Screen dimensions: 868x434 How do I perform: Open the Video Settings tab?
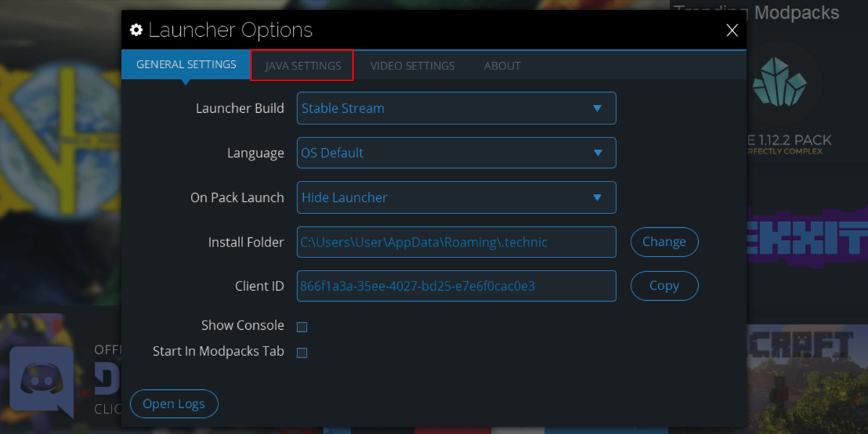click(x=412, y=65)
